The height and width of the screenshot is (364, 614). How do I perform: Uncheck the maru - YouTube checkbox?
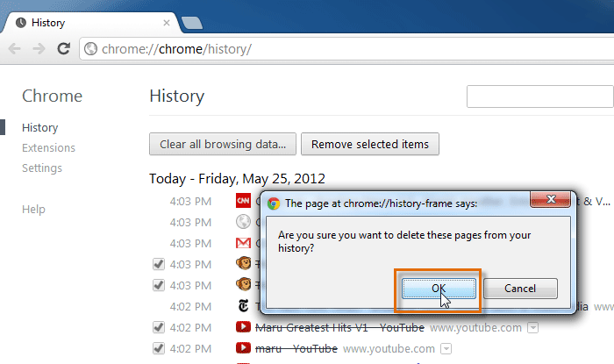click(x=159, y=348)
